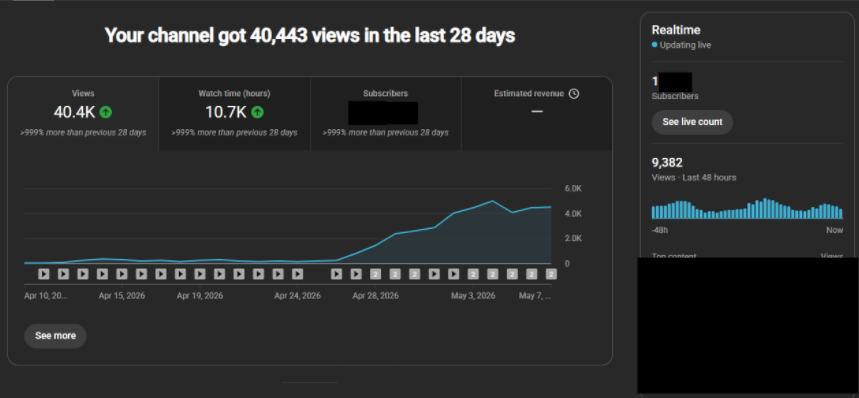Click clock icon beside Estimated revenue
The width and height of the screenshot is (859, 398).
tap(574, 94)
